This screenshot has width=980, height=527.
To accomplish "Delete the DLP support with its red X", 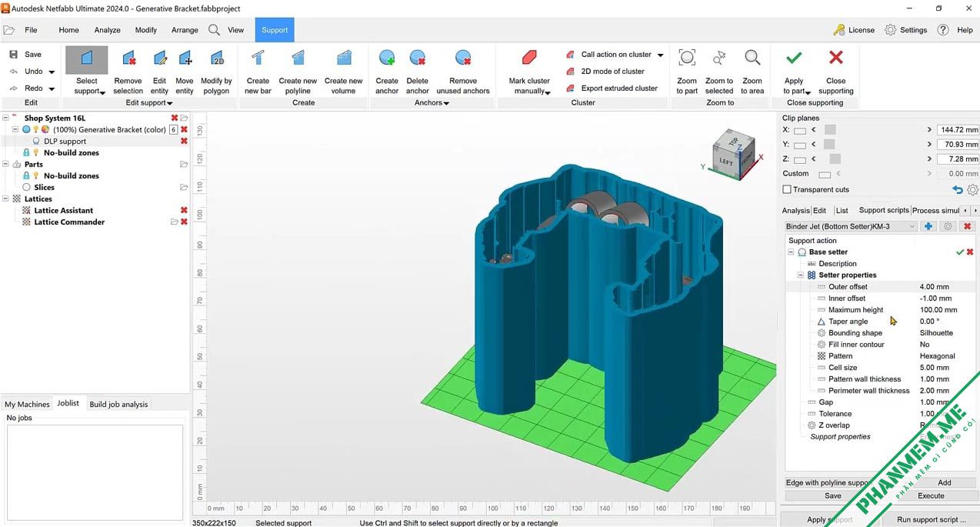I will click(184, 142).
